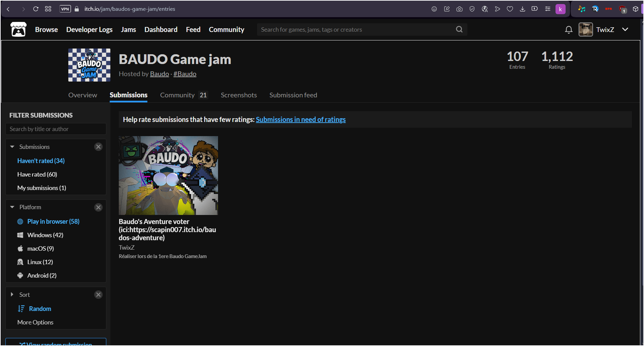Expand the Sort filter section

(x=12, y=294)
